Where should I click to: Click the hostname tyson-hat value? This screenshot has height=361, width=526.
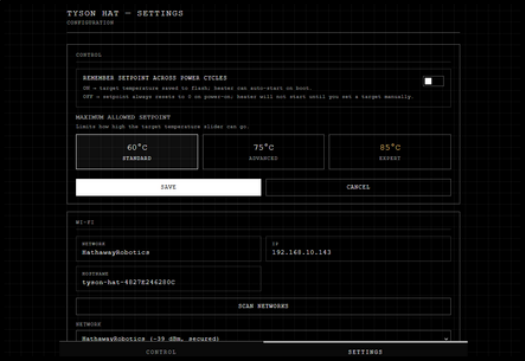pos(128,282)
